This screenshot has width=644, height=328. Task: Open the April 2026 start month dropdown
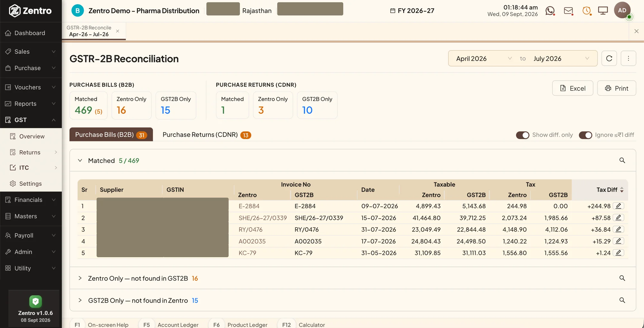coord(484,59)
